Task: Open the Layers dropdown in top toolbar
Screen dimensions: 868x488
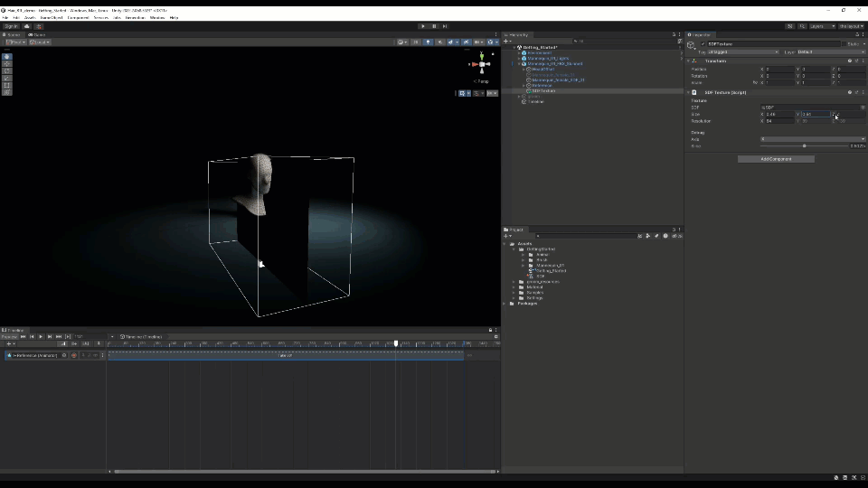Action: click(822, 26)
